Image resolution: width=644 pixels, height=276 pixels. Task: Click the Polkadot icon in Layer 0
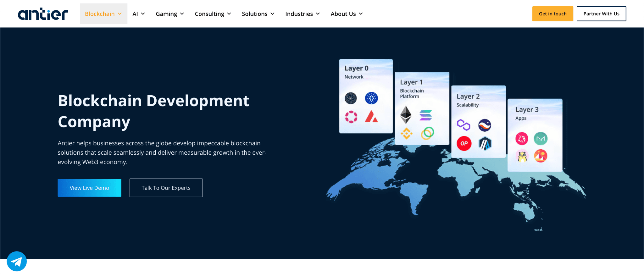[351, 117]
